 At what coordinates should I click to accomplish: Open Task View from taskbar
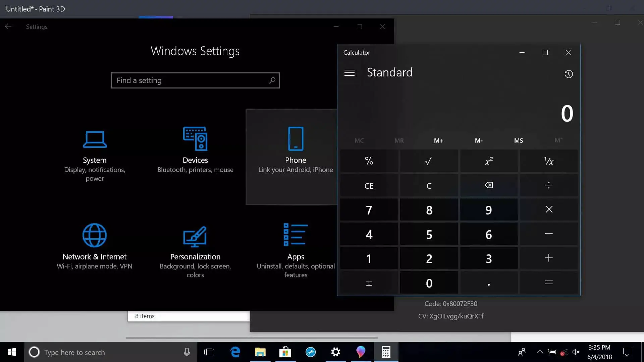[209, 352]
